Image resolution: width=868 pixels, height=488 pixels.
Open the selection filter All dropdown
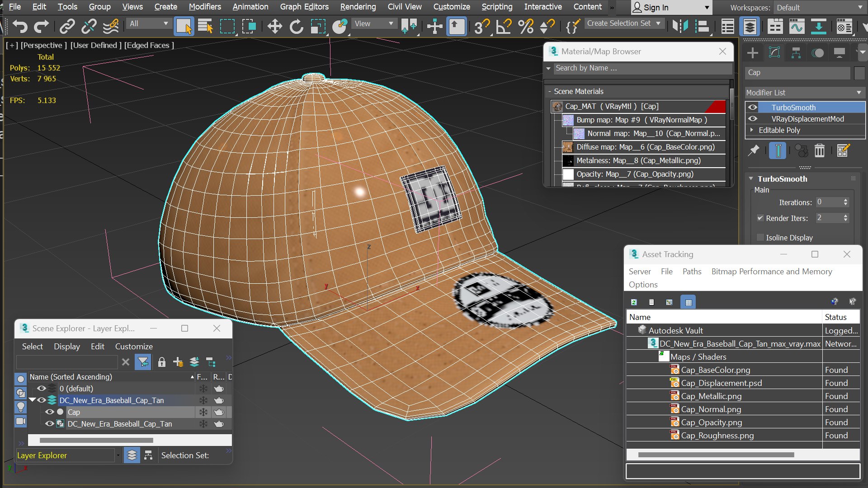148,23
